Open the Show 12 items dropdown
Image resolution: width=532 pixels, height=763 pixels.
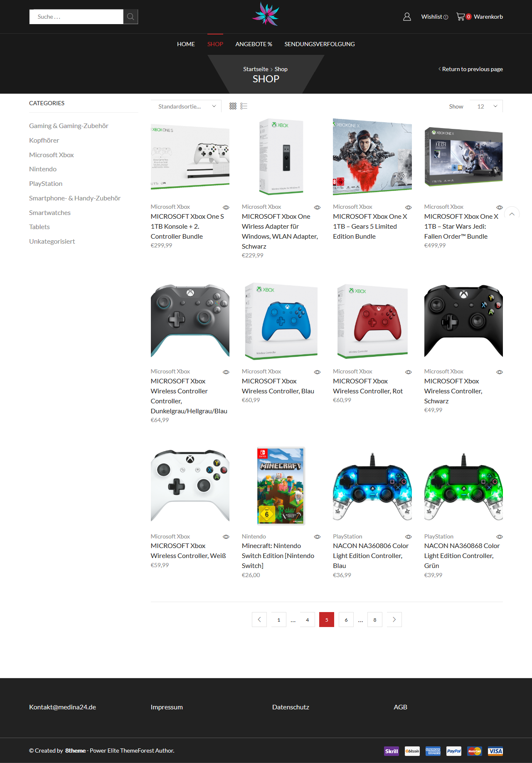click(486, 106)
